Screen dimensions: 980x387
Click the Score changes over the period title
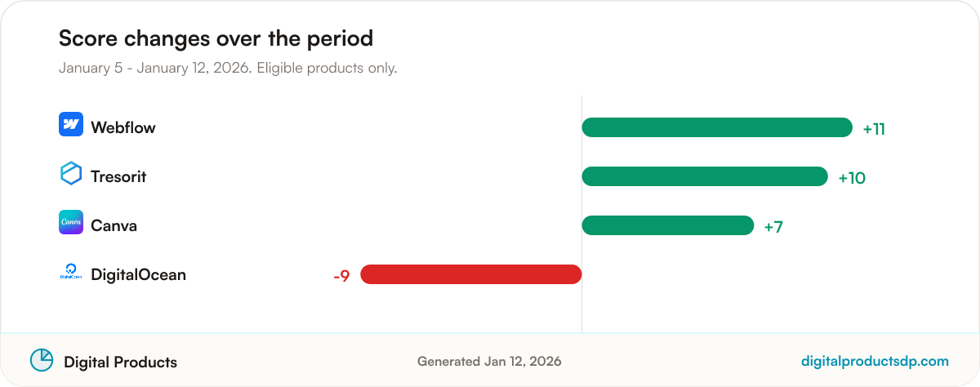(x=216, y=38)
